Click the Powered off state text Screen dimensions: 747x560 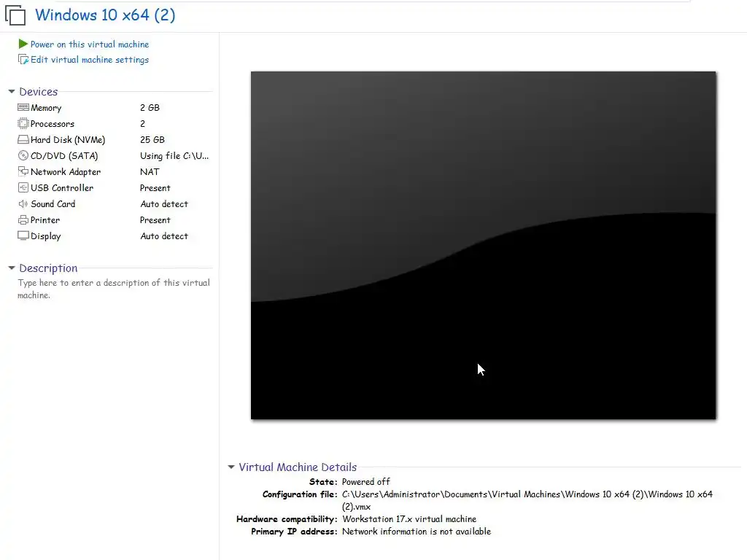pyautogui.click(x=365, y=482)
